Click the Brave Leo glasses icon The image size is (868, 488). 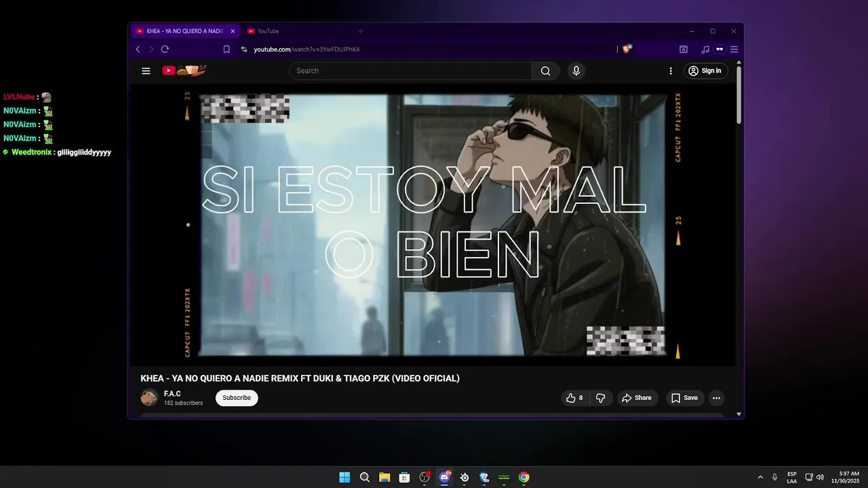719,49
